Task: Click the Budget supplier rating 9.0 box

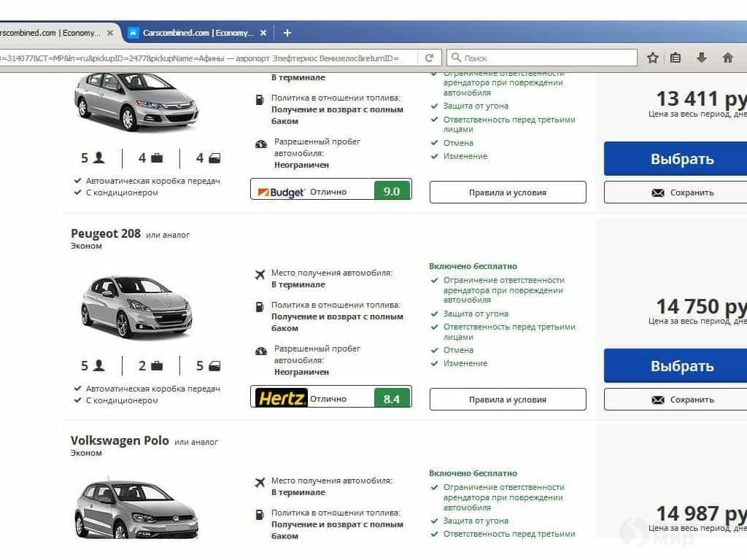Action: pos(331,190)
